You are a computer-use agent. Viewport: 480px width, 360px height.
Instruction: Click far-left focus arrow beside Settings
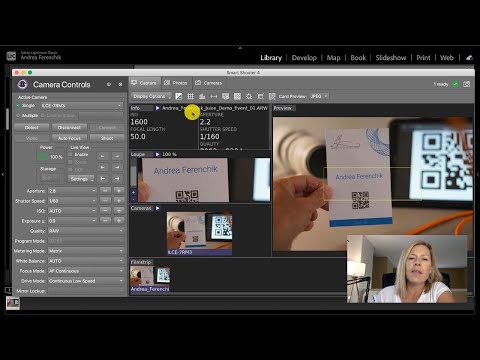(103, 179)
